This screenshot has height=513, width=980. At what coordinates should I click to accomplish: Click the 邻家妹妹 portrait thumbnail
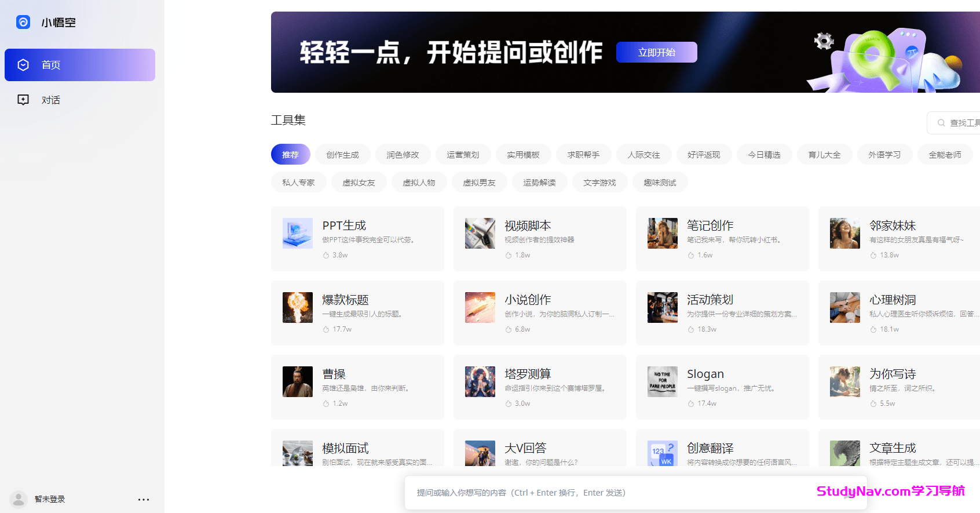pyautogui.click(x=845, y=233)
